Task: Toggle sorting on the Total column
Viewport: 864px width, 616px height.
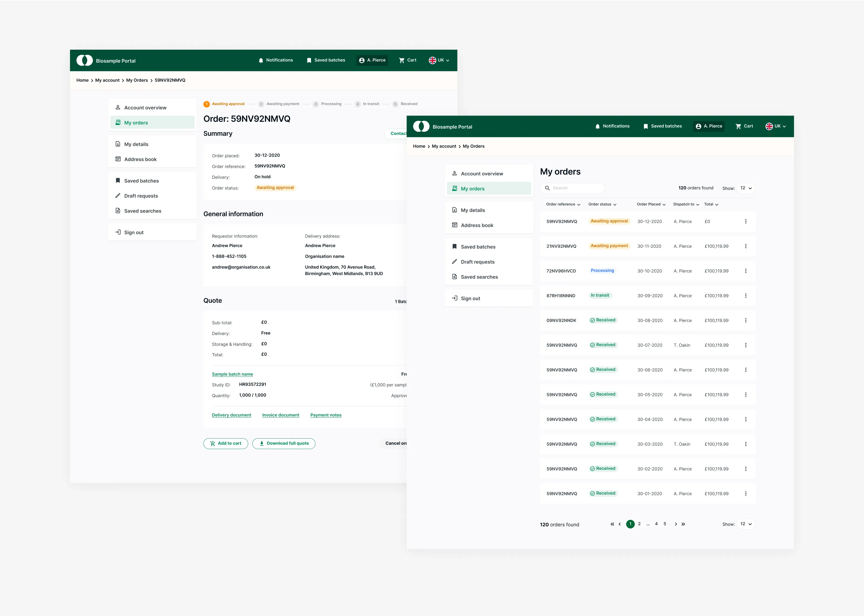Action: pyautogui.click(x=717, y=204)
